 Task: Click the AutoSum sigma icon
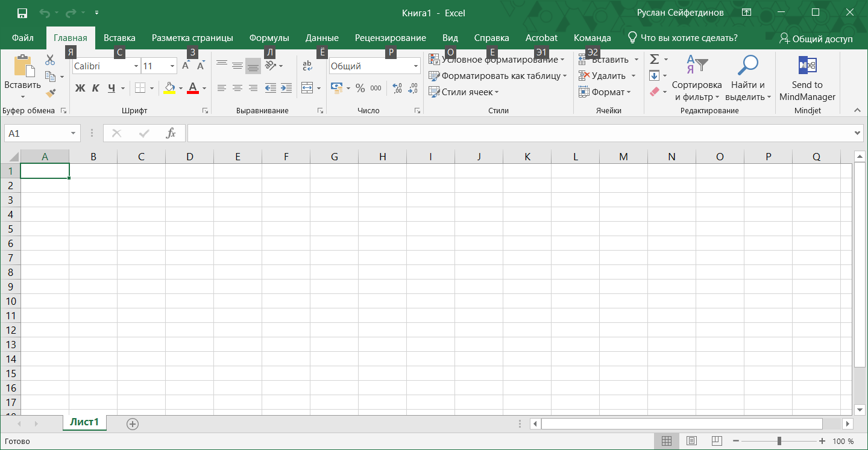tap(654, 59)
